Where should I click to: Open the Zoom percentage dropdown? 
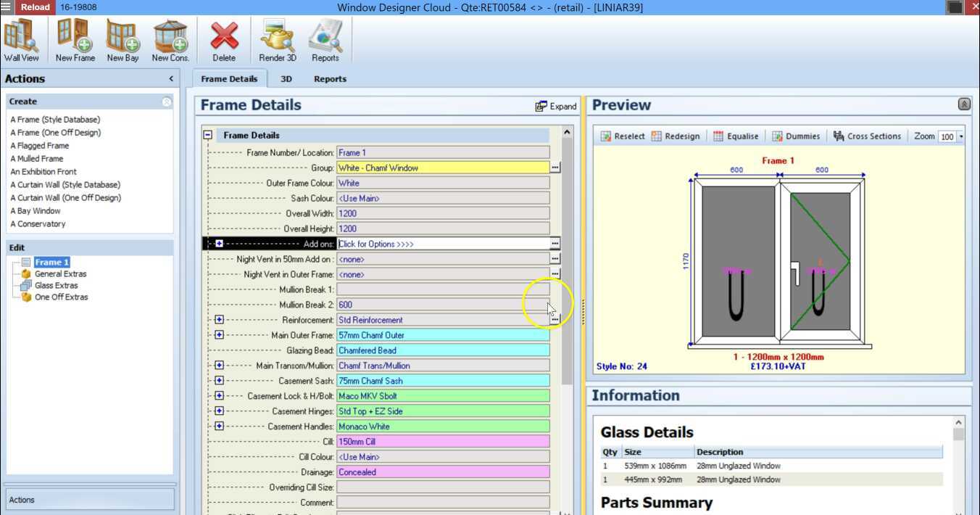click(x=961, y=136)
